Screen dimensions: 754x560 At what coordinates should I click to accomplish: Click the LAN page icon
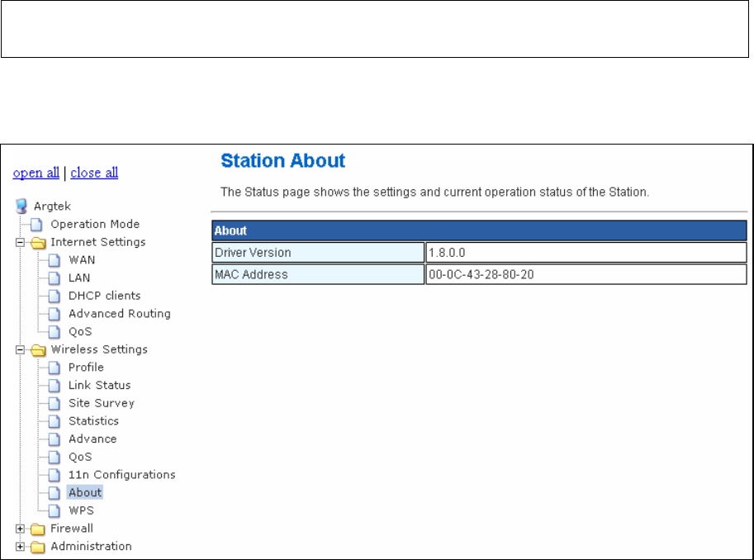point(55,278)
